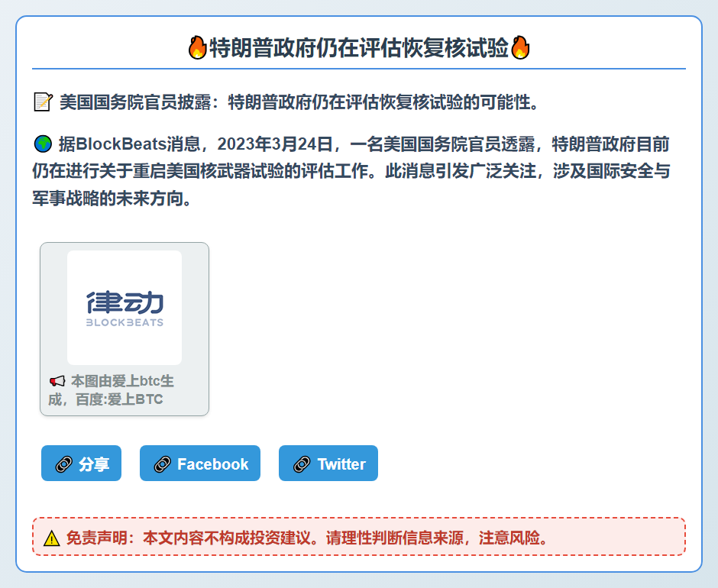Image resolution: width=718 pixels, height=588 pixels.
Task: Click the memo pencil icon beside summary
Action: tap(43, 102)
